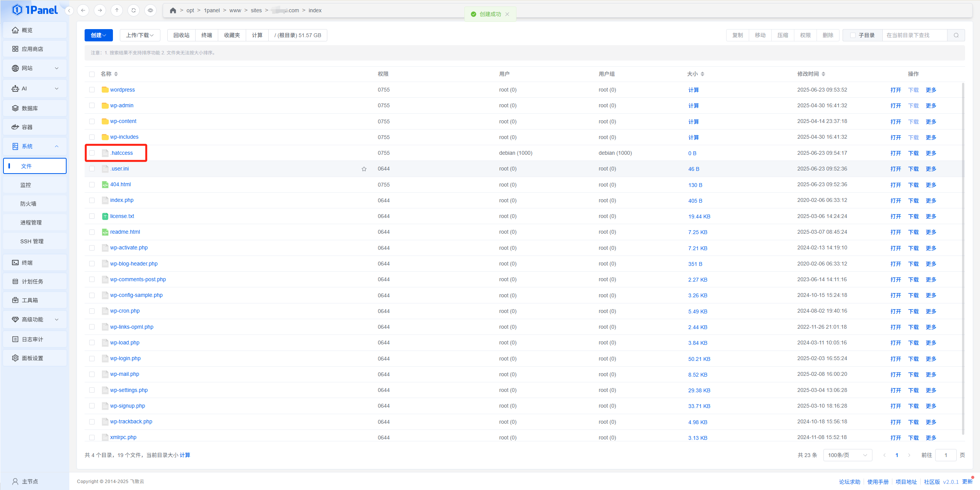
Task: Click the 在当前目录下查找 search field
Action: [x=914, y=35]
